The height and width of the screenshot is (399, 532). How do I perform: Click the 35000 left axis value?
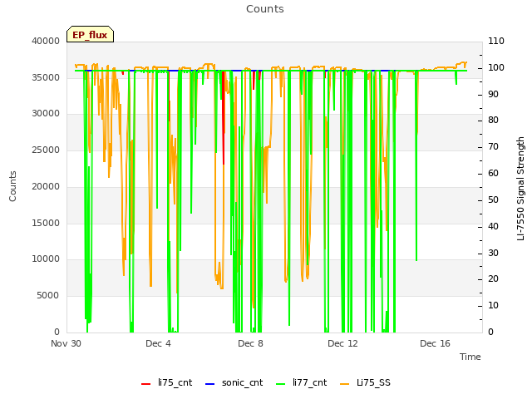click(x=46, y=77)
